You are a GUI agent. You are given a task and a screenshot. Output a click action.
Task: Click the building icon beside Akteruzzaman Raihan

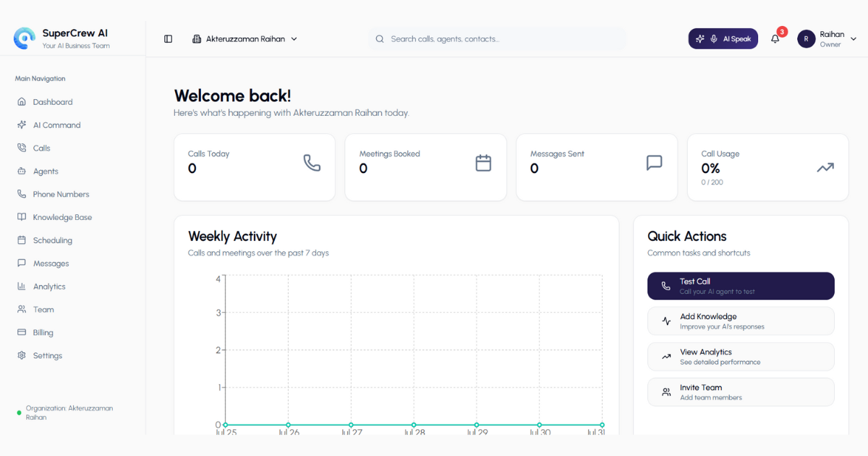click(x=197, y=39)
